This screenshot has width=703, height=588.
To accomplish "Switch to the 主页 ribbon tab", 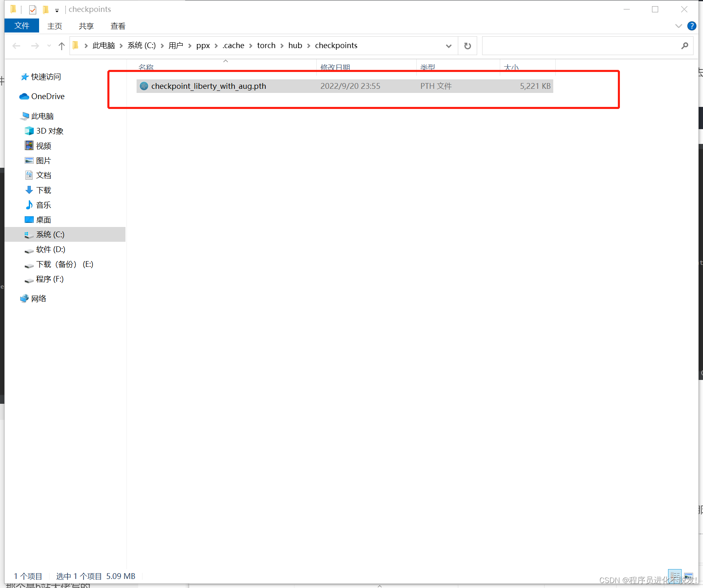I will 55,26.
